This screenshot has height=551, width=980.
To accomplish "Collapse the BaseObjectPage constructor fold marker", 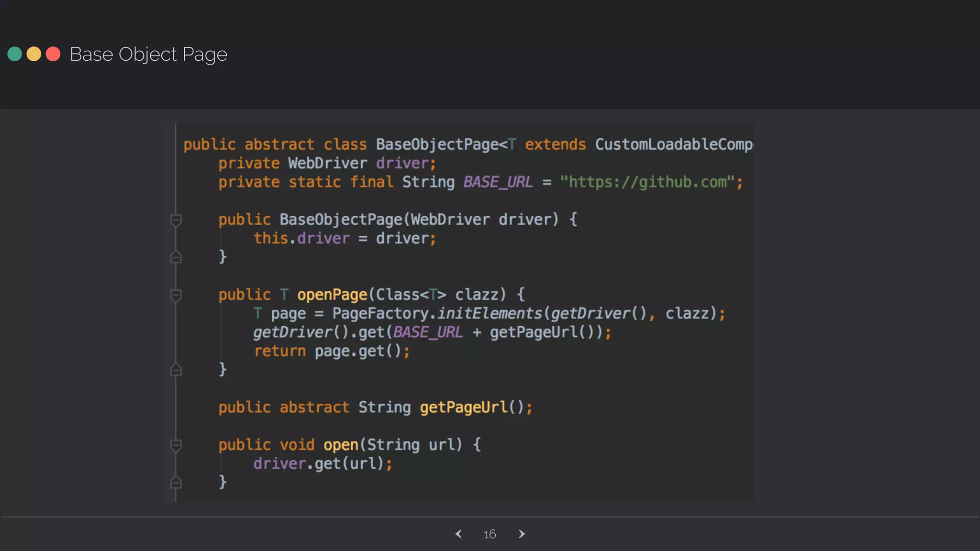I will point(176,220).
